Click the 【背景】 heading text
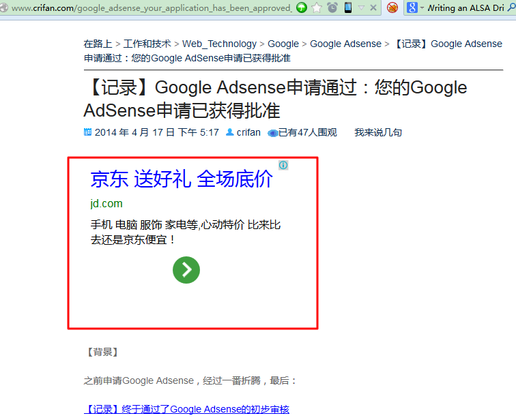Screen dimensions: 516x420 point(102,352)
